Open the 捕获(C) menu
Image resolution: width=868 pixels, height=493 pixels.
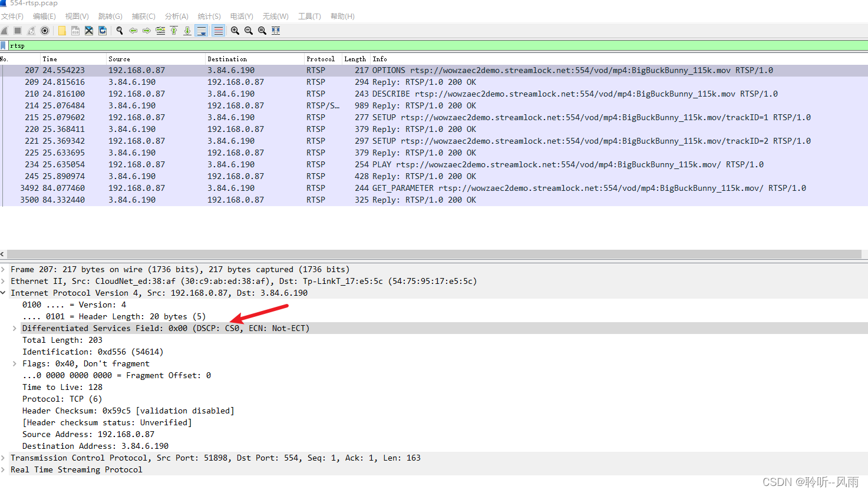(x=144, y=16)
